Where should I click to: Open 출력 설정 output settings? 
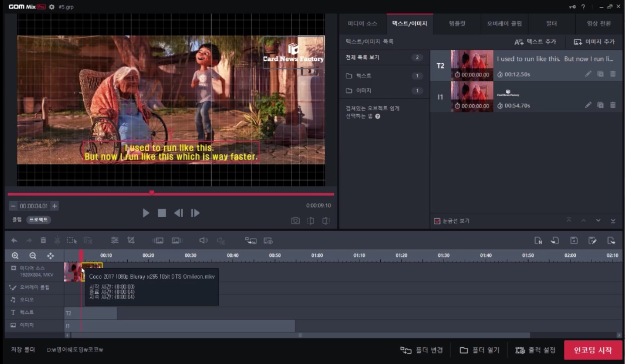click(535, 350)
